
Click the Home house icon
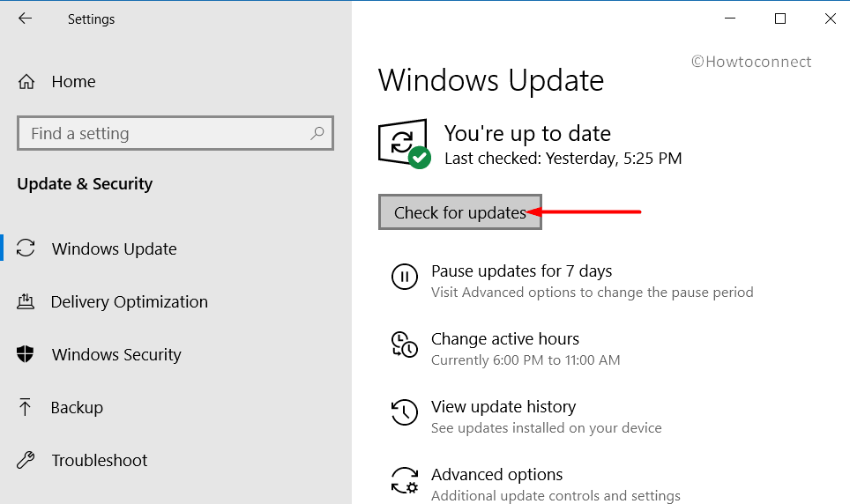(26, 82)
